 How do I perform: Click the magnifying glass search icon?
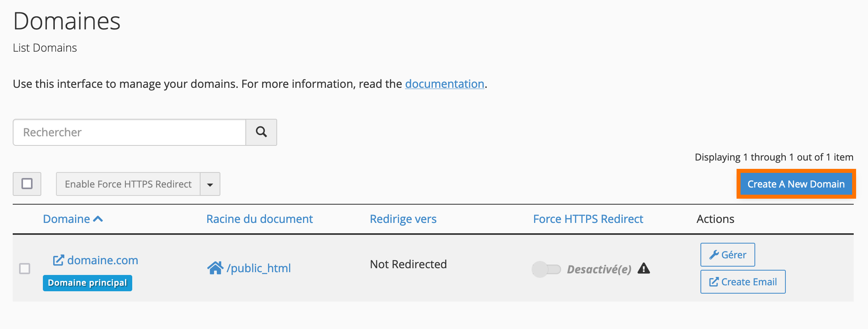tap(261, 132)
